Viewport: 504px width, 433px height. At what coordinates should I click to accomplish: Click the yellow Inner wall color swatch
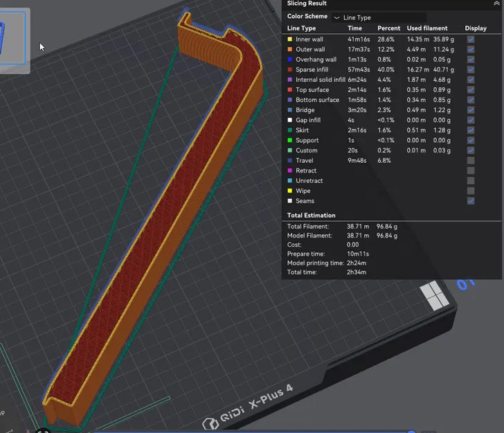pos(289,39)
